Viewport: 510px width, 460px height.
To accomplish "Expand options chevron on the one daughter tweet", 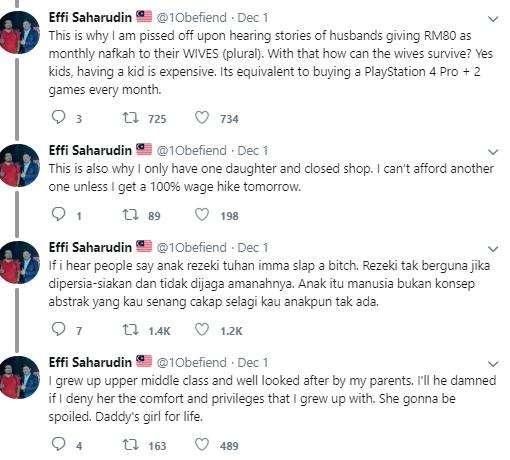I will coord(493,152).
